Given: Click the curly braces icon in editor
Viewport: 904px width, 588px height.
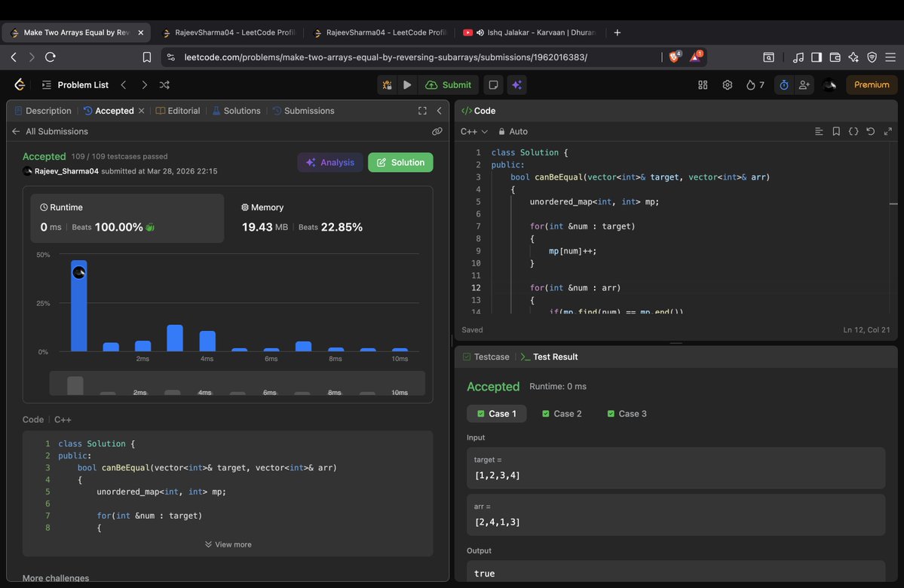Looking at the screenshot, I should (853, 131).
